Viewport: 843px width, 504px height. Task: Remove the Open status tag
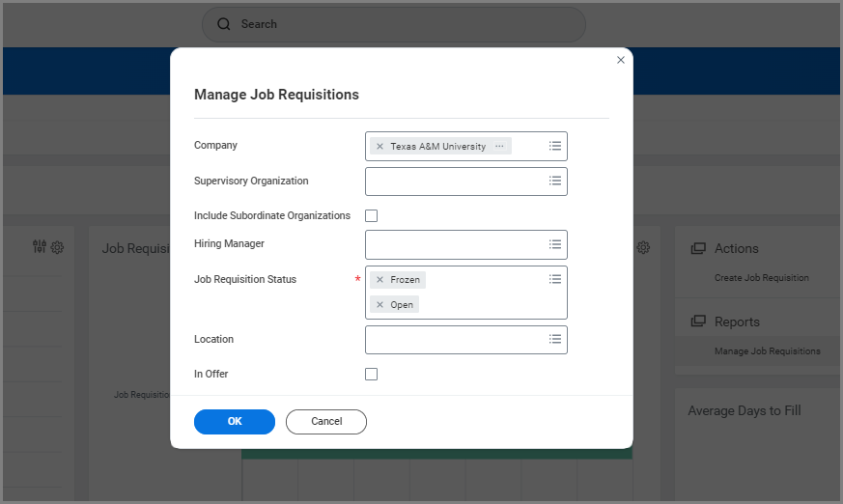[379, 305]
